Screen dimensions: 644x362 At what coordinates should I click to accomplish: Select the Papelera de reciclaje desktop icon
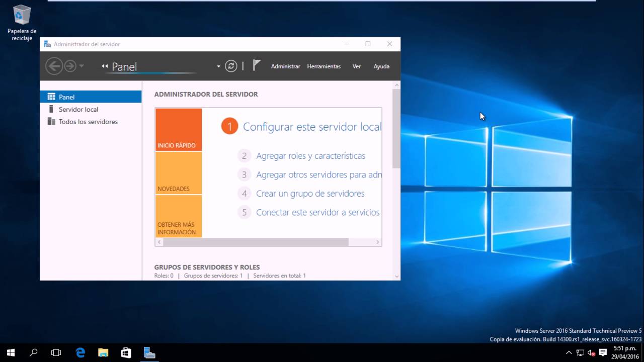coord(22,23)
